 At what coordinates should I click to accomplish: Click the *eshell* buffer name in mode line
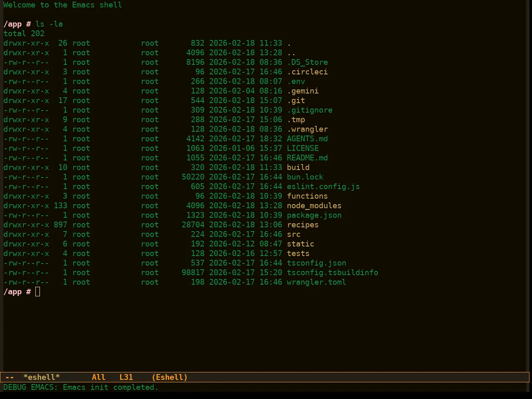[x=42, y=377]
